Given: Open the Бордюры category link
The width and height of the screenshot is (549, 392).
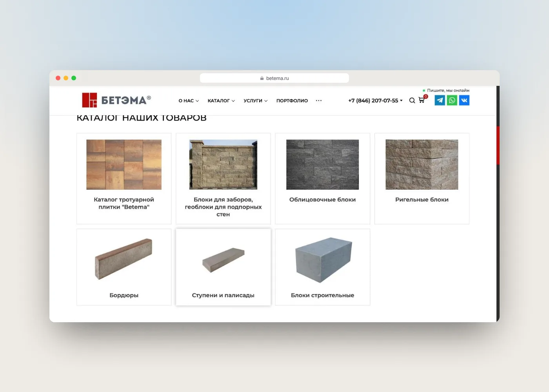Looking at the screenshot, I should [124, 295].
